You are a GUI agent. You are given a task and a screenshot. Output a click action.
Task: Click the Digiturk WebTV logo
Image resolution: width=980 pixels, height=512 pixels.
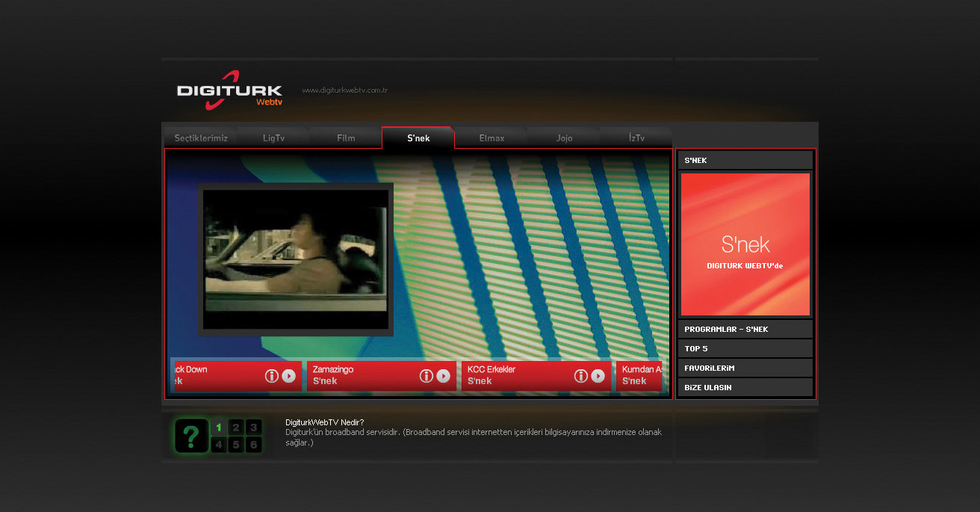coord(229,90)
